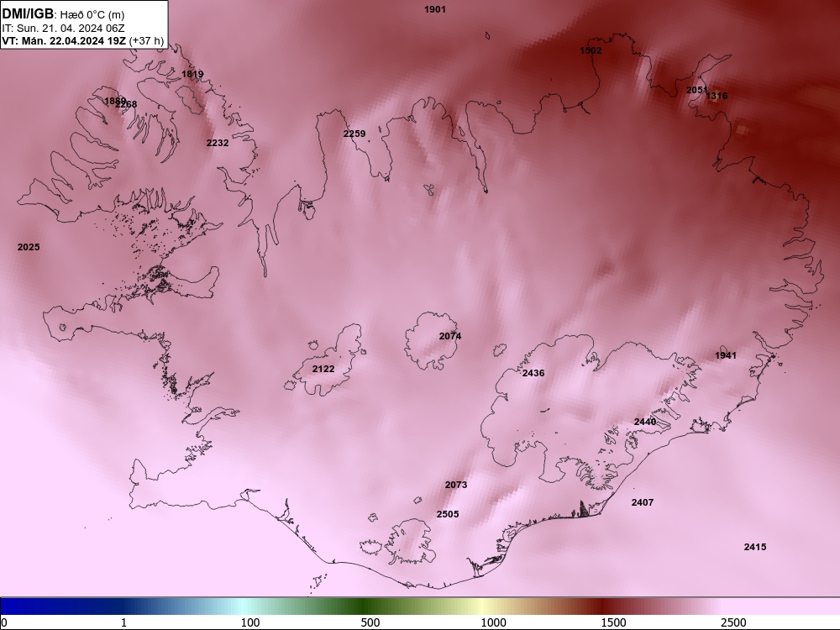
Task: Click the 1941 value label
Action: [x=726, y=355]
